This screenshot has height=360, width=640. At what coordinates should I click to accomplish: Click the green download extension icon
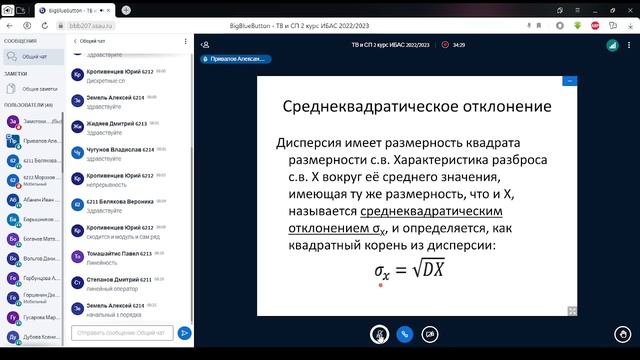577,26
